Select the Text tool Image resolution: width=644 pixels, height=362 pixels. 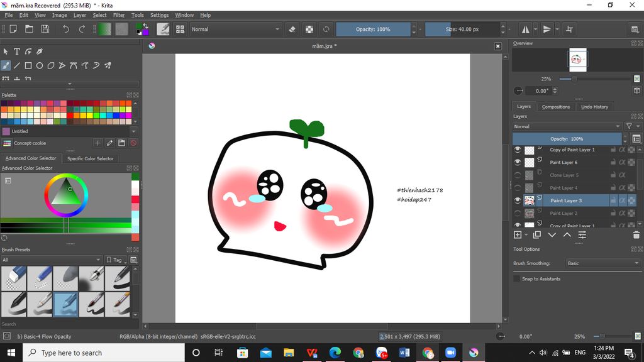coord(17,52)
